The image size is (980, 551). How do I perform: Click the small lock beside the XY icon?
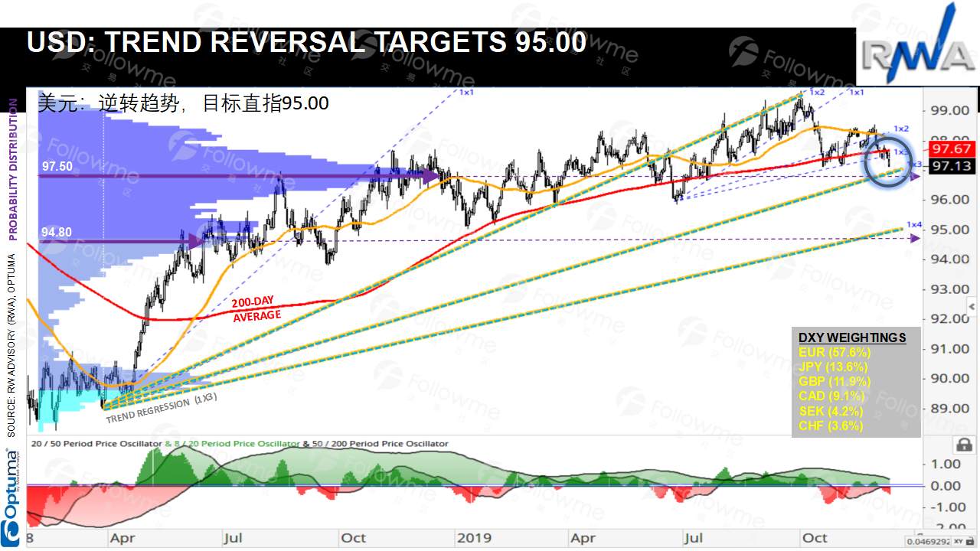coord(969,542)
